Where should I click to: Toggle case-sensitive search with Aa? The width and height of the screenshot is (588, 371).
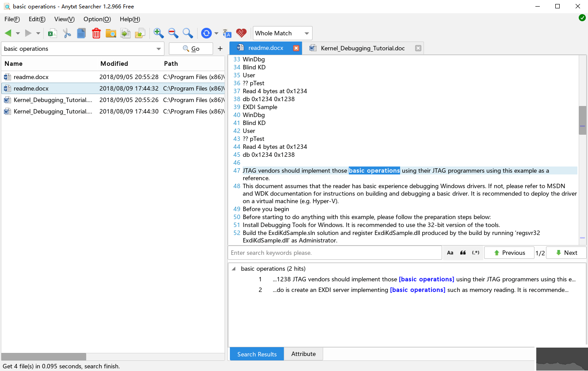point(450,252)
